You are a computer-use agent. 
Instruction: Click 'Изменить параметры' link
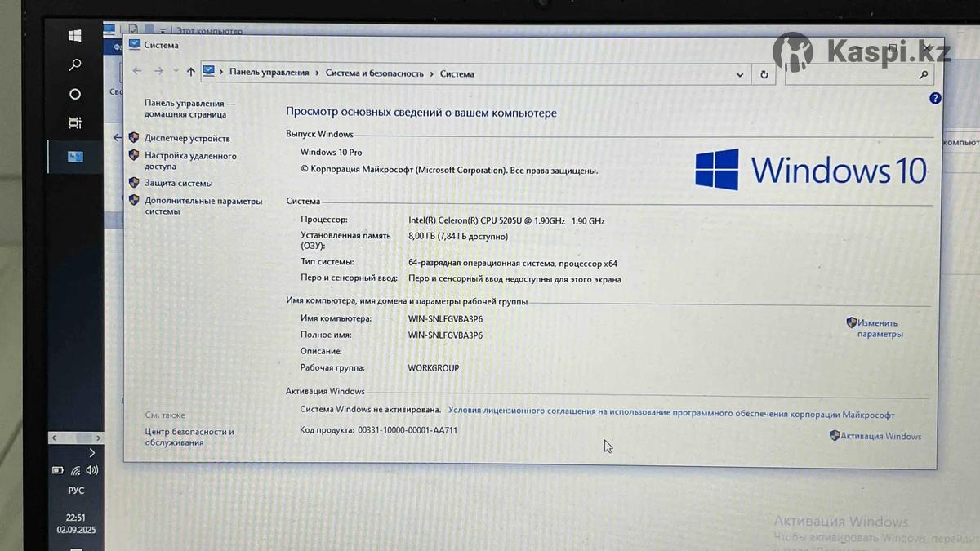[x=879, y=328]
